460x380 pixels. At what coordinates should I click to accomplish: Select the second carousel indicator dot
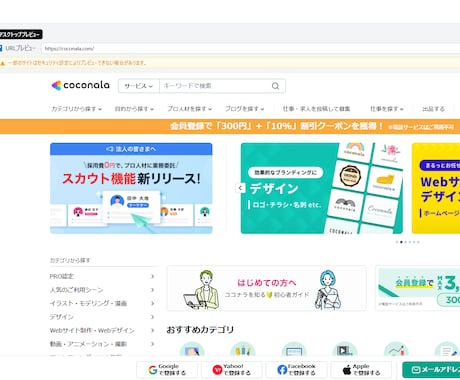[401, 242]
